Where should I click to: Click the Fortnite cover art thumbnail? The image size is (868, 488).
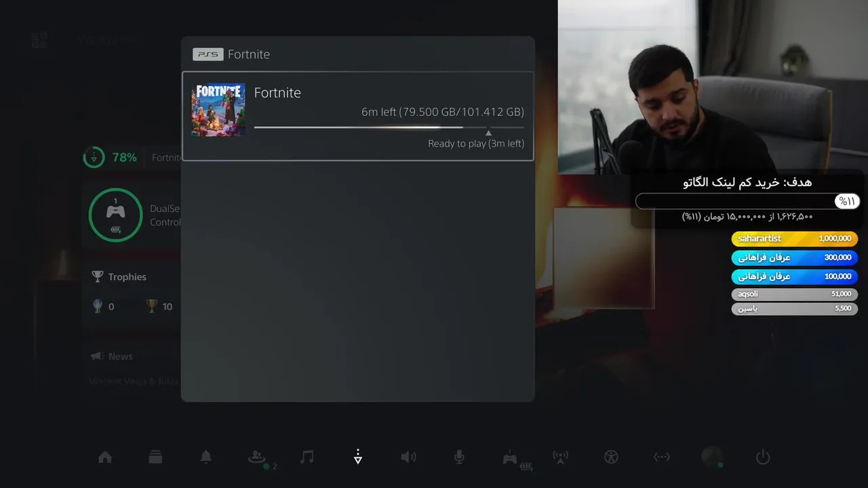tap(218, 110)
